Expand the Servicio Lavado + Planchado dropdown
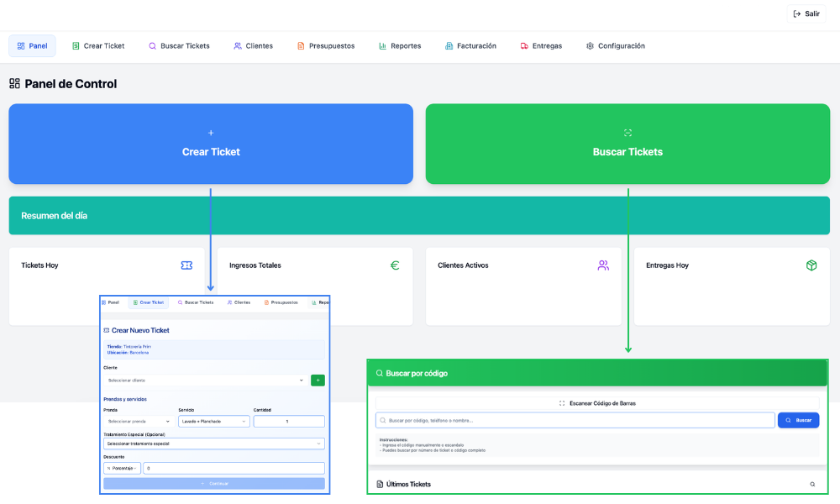Screen dimensions: 840x504 pos(213,421)
